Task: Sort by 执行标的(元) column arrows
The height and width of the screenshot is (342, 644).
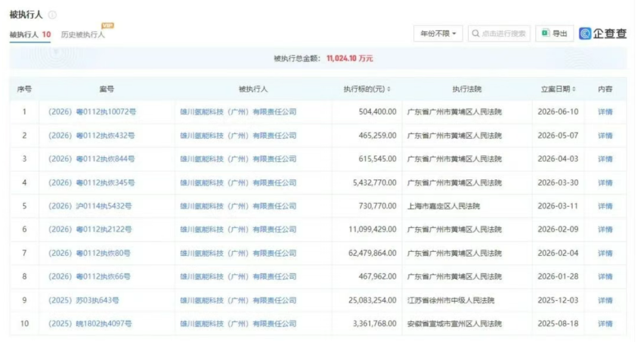Action: click(389, 89)
